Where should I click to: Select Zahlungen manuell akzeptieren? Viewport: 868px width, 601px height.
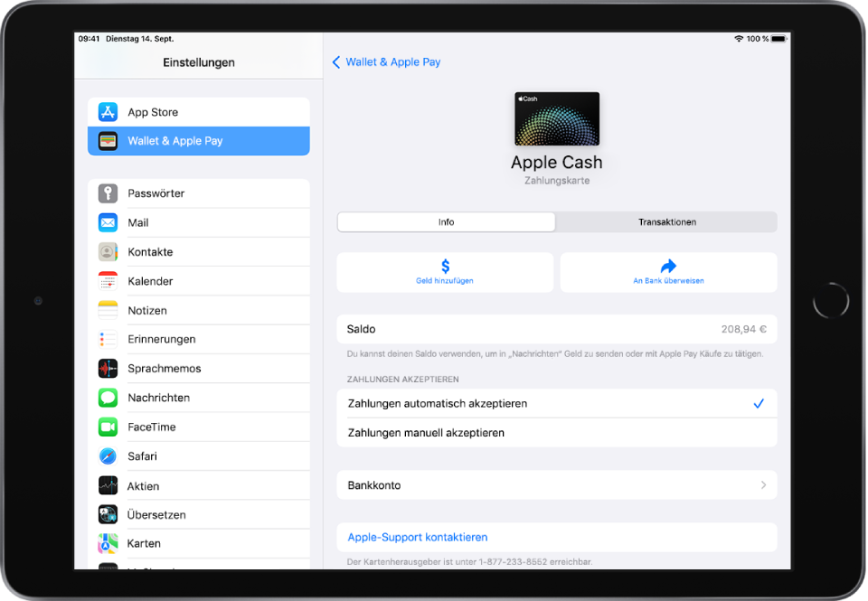coord(557,433)
